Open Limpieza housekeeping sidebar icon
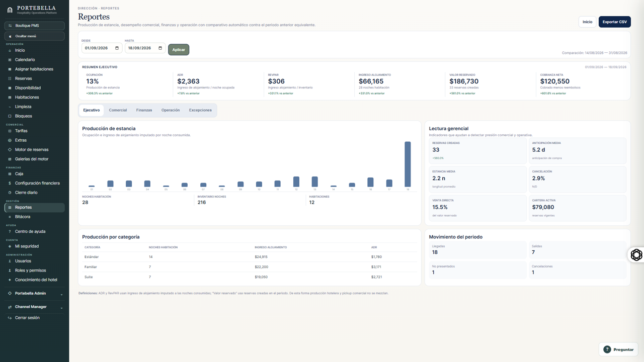The image size is (644, 362). point(10,107)
